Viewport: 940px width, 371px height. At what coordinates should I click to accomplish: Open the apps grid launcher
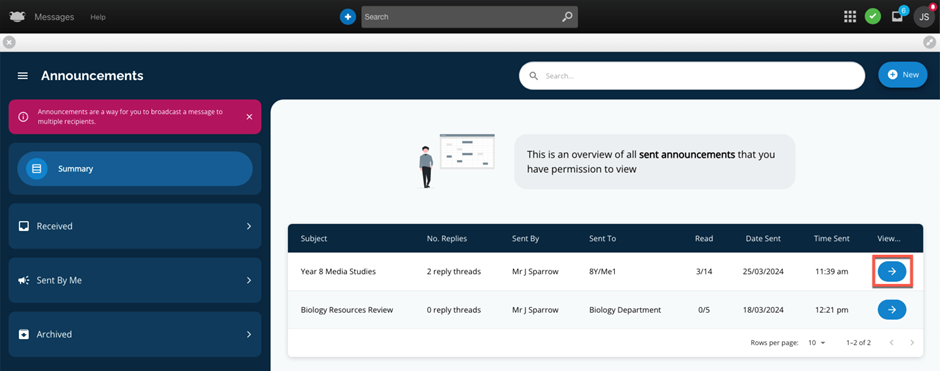point(849,17)
